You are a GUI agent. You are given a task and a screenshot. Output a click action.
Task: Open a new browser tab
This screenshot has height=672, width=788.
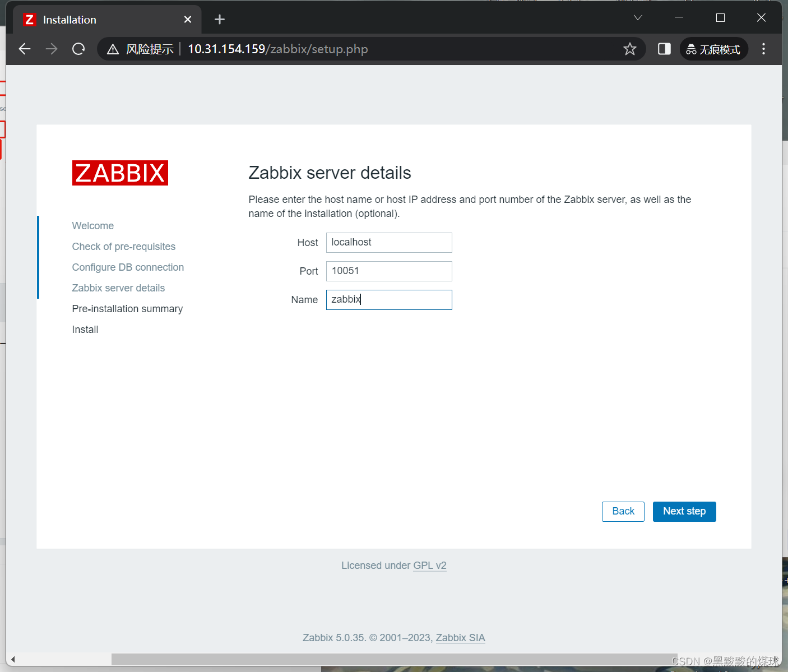pos(219,19)
